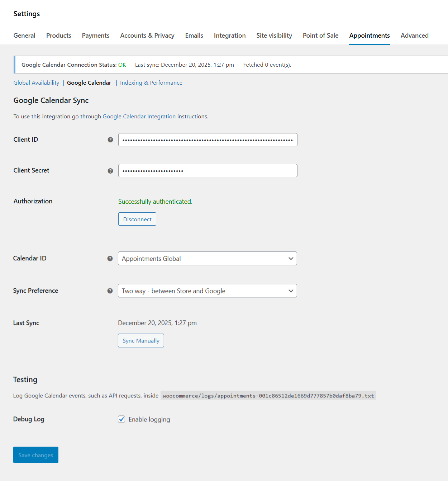
Task: Switch to the Emails tab
Action: coord(194,36)
